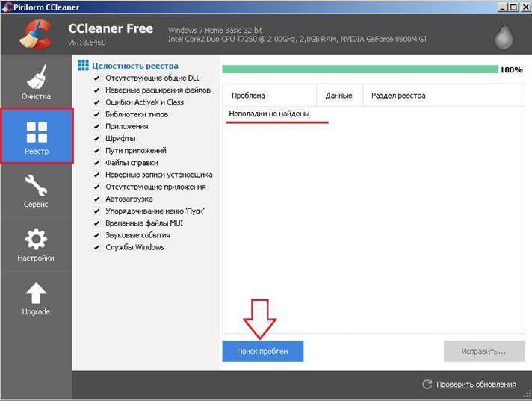This screenshot has height=401, width=532.
Task: Click the Целостность реестра heading
Action: (x=135, y=66)
